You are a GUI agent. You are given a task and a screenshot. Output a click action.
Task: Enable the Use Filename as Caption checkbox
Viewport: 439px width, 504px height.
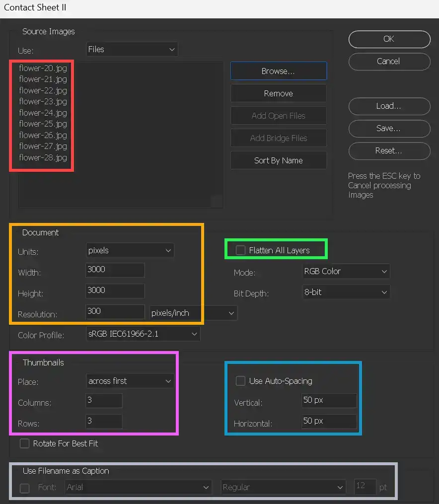pos(24,488)
